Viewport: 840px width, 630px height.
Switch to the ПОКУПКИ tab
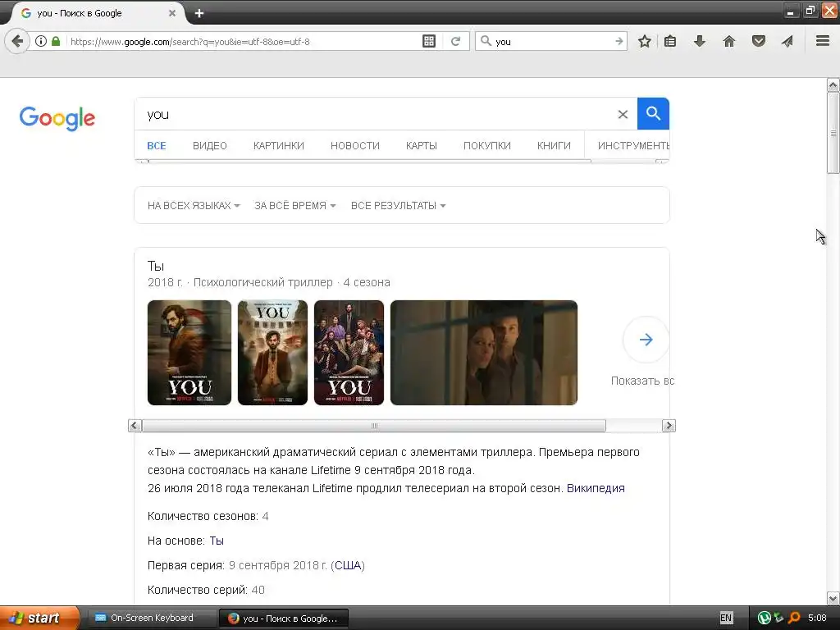(x=487, y=146)
